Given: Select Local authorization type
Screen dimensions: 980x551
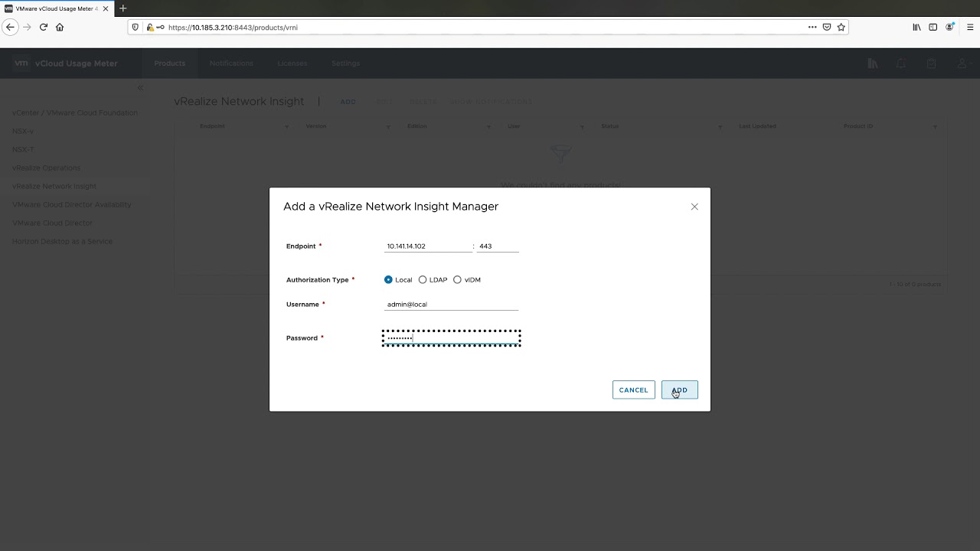Looking at the screenshot, I should (389, 279).
